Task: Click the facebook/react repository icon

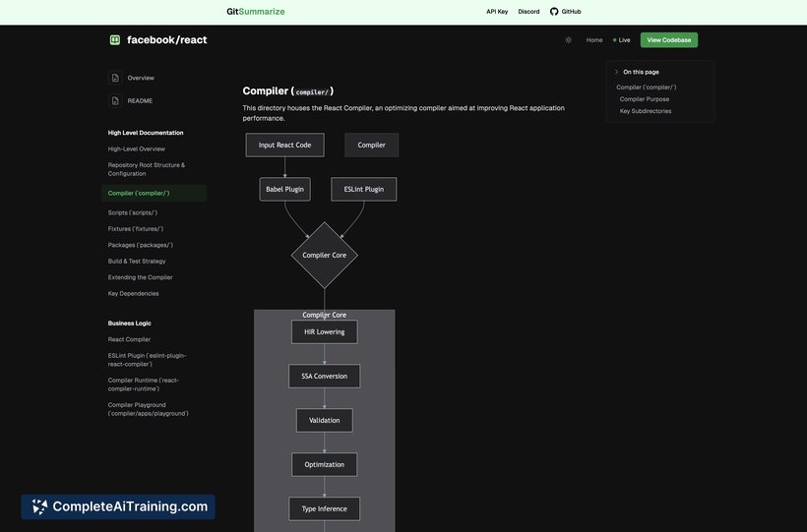Action: point(115,39)
